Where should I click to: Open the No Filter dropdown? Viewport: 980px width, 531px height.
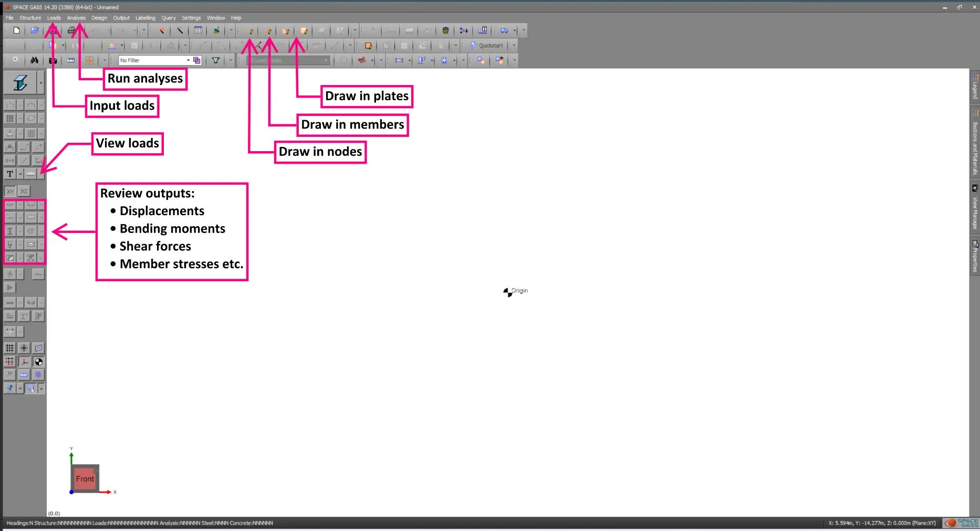tap(188, 60)
